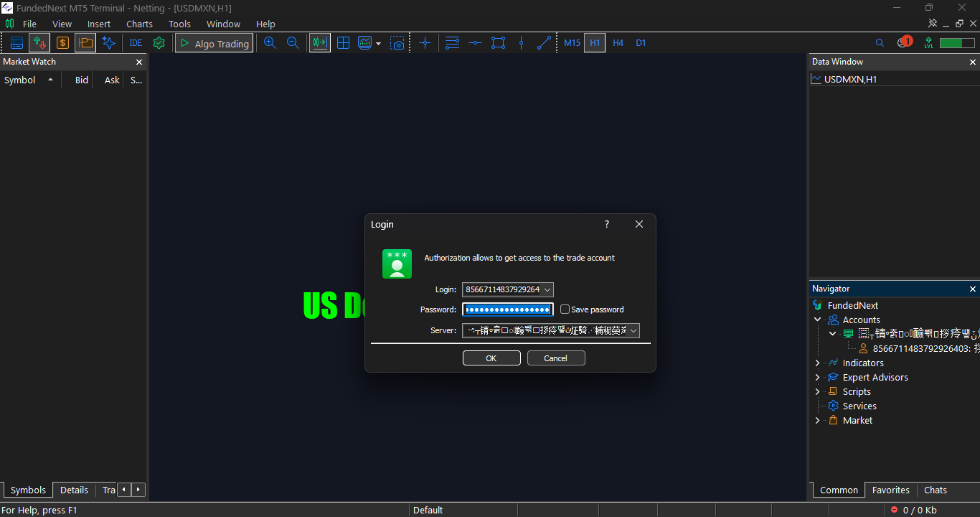980x517 pixels.
Task: Select the trendline drawing tool
Action: pyautogui.click(x=544, y=43)
